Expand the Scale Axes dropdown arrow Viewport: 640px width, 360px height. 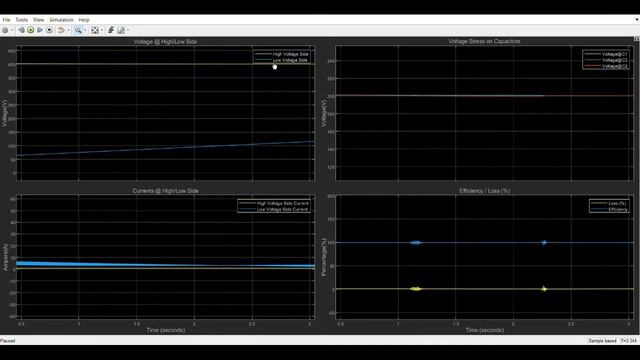(x=101, y=30)
